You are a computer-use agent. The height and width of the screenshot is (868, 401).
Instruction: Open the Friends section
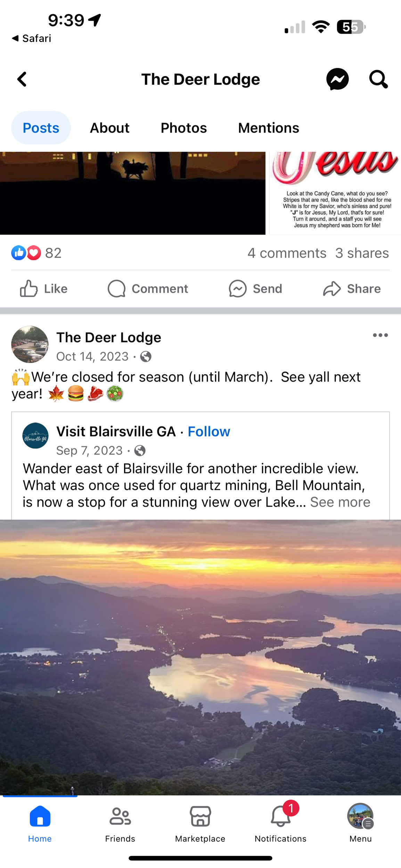click(120, 823)
